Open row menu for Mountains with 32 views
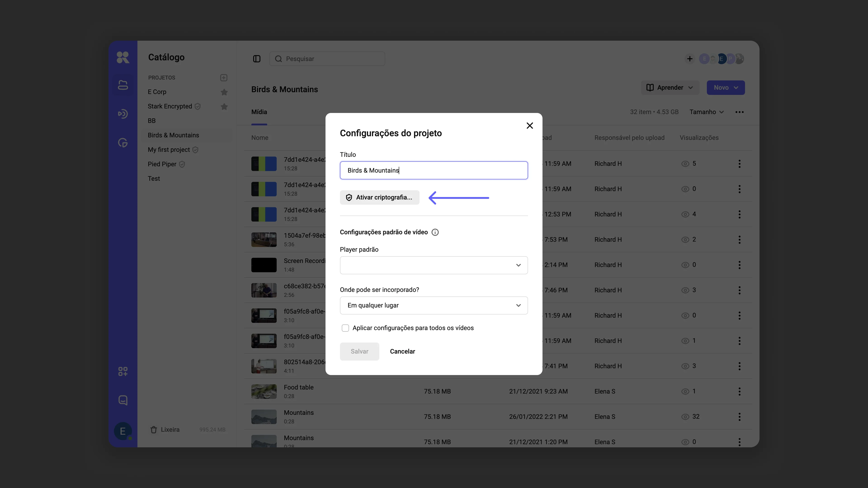 [x=740, y=417]
